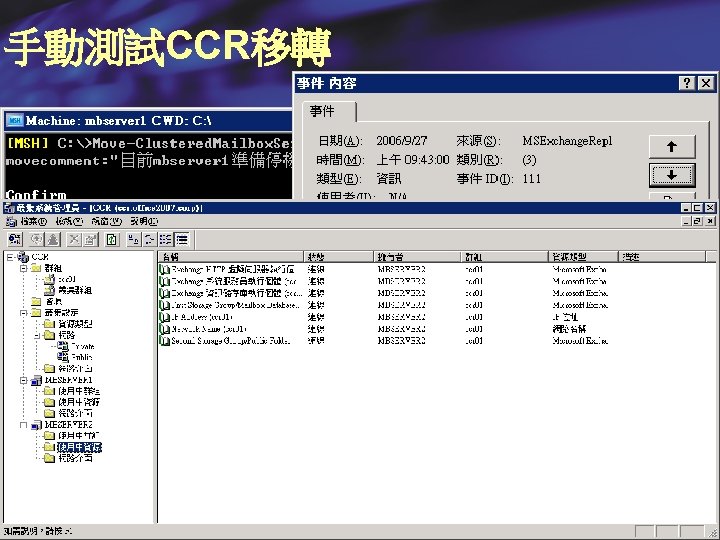
Task: Sort by the 資源類型 column header
Action: pyautogui.click(x=583, y=257)
